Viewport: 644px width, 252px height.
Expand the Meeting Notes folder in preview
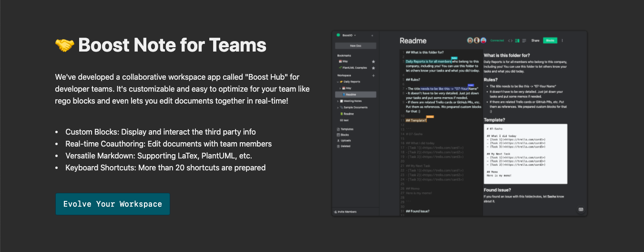(338, 101)
